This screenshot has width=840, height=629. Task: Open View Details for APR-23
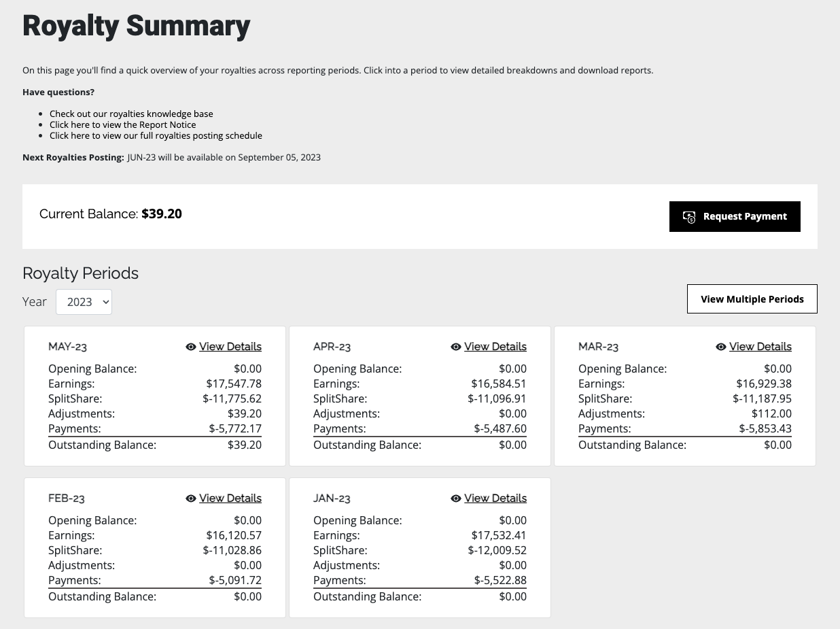[x=495, y=347]
